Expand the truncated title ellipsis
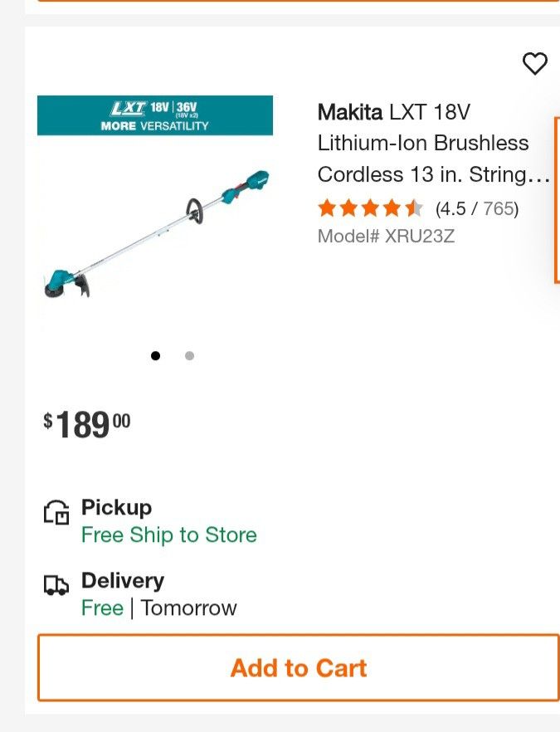 [539, 175]
